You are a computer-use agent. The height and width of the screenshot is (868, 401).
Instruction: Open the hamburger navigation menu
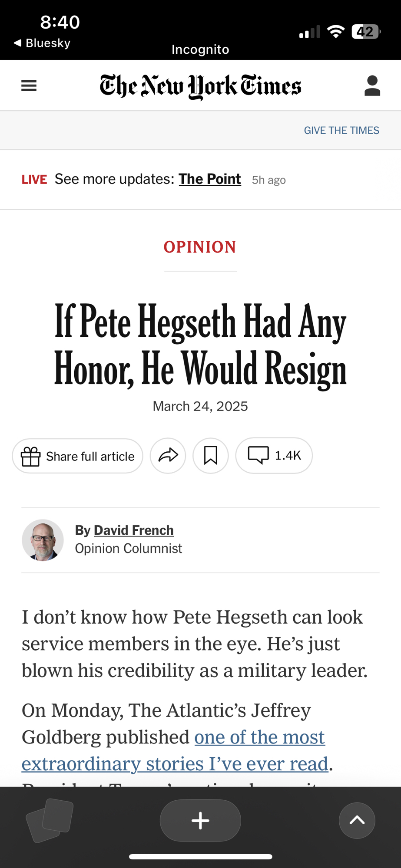click(29, 85)
